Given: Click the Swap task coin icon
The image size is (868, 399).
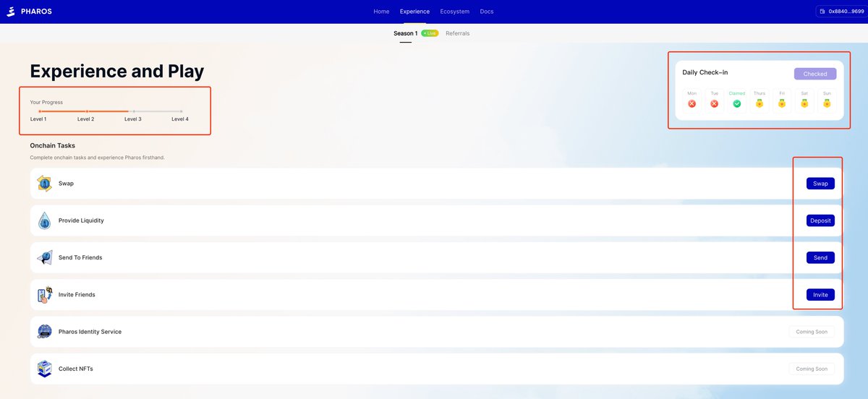Looking at the screenshot, I should tap(44, 184).
